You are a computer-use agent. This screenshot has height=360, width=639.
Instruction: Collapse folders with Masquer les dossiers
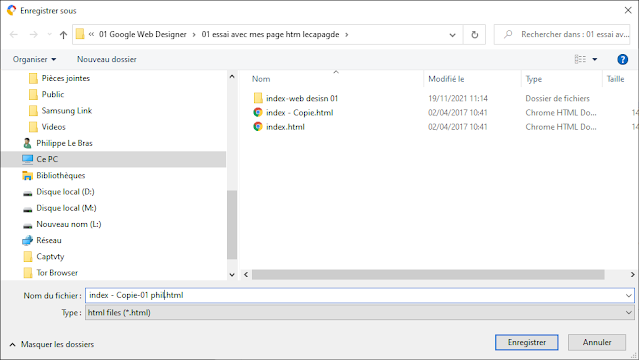(x=52, y=345)
